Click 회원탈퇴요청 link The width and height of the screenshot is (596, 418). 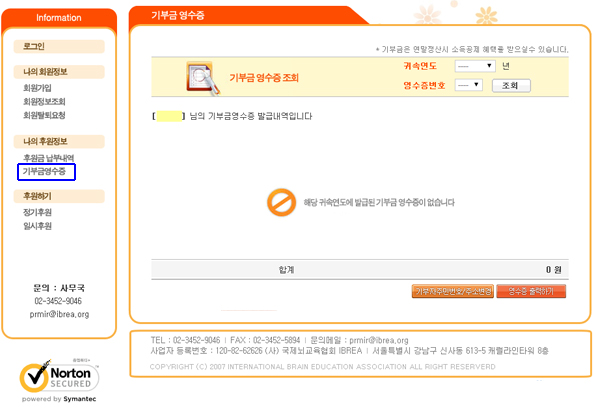click(x=44, y=115)
